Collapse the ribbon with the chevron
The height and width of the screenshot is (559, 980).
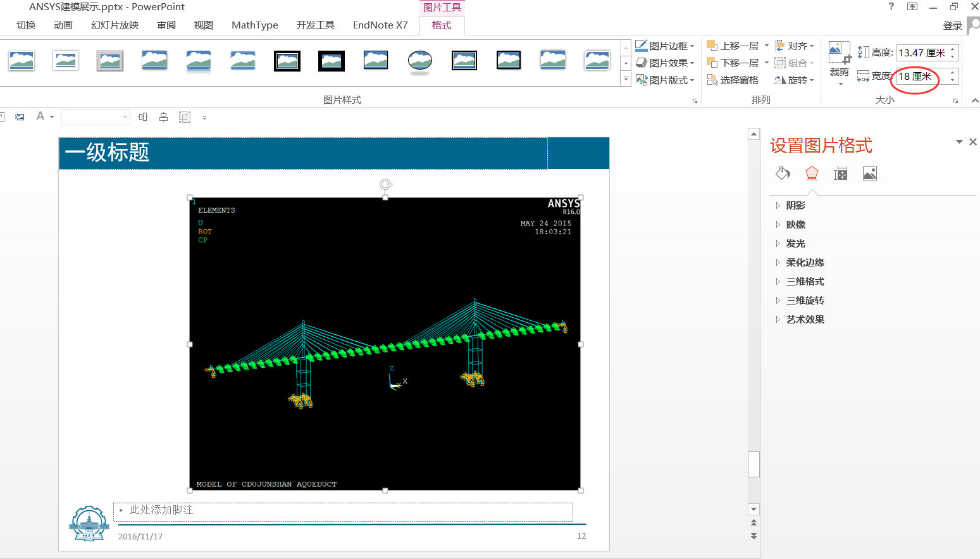point(975,101)
